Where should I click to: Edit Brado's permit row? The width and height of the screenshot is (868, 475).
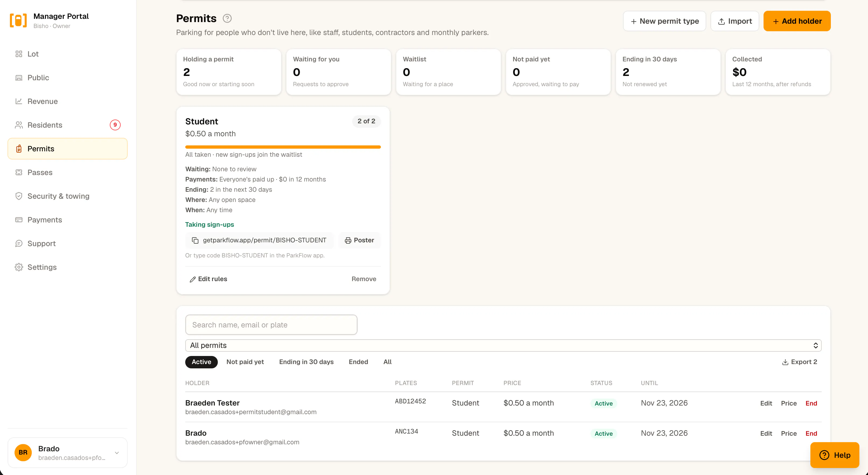766,433
